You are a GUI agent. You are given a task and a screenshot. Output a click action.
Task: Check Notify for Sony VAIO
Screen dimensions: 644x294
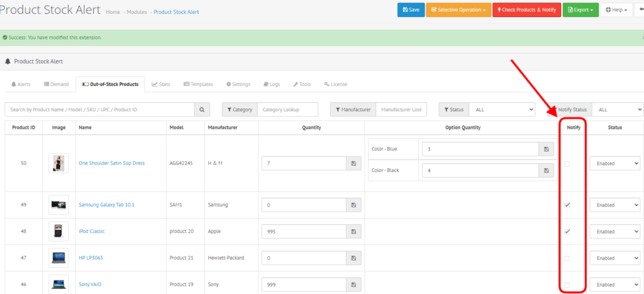point(567,285)
